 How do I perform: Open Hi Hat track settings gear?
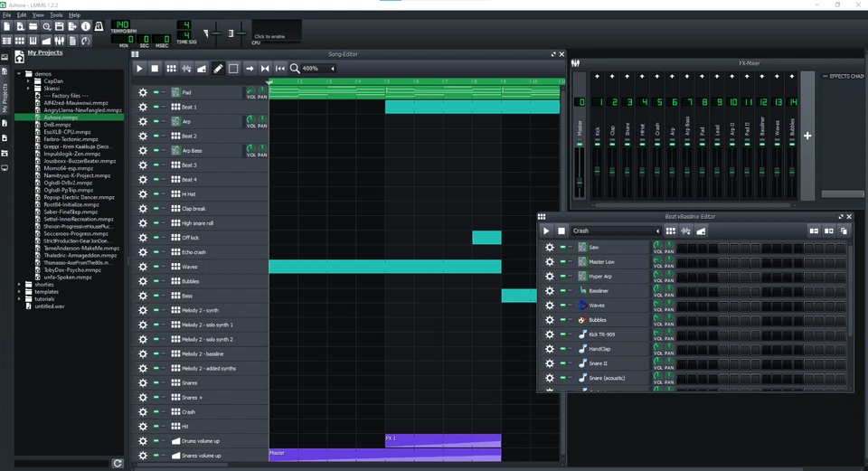(x=143, y=194)
